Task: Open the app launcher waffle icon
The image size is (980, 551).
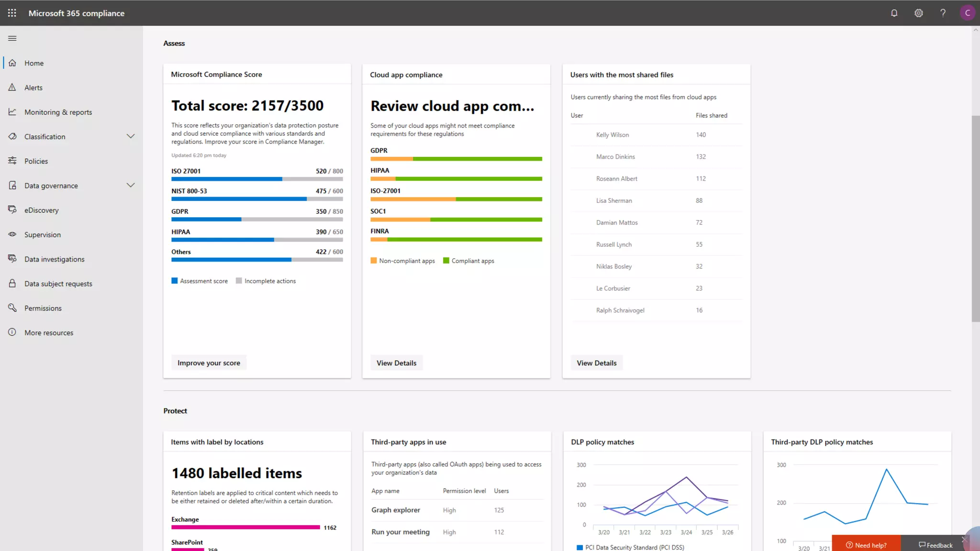Action: pyautogui.click(x=12, y=13)
